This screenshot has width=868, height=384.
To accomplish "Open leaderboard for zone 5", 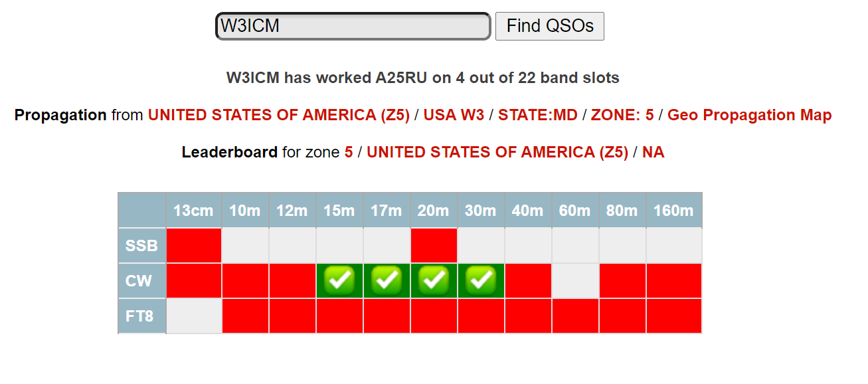I will coord(349,152).
